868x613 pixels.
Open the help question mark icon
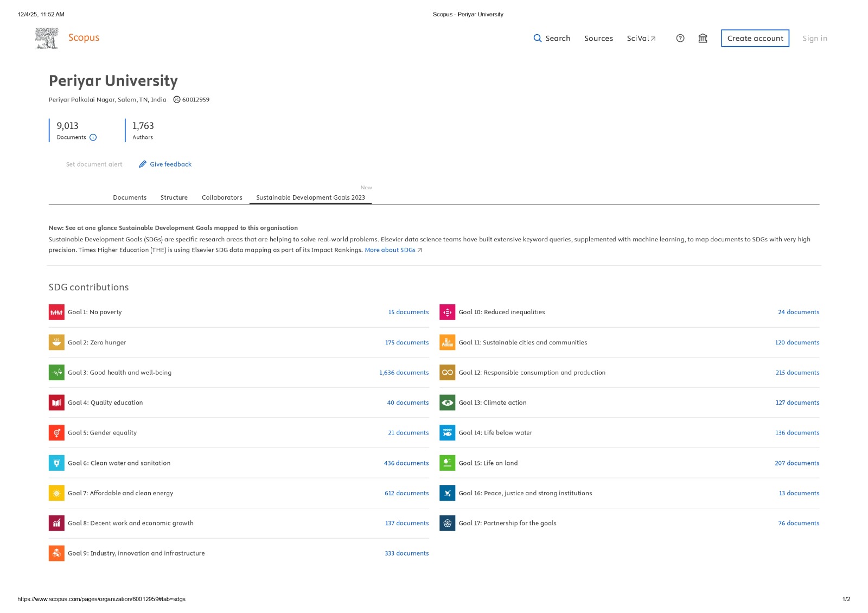point(680,38)
